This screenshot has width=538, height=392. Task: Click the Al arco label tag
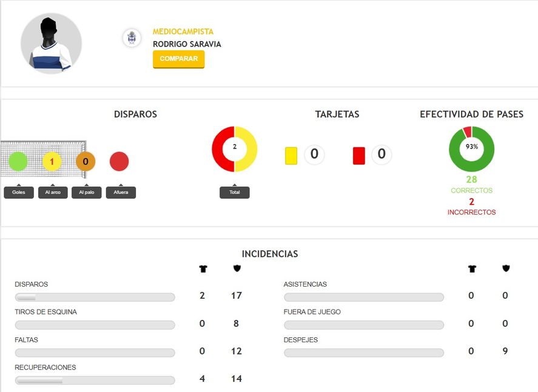(x=53, y=192)
